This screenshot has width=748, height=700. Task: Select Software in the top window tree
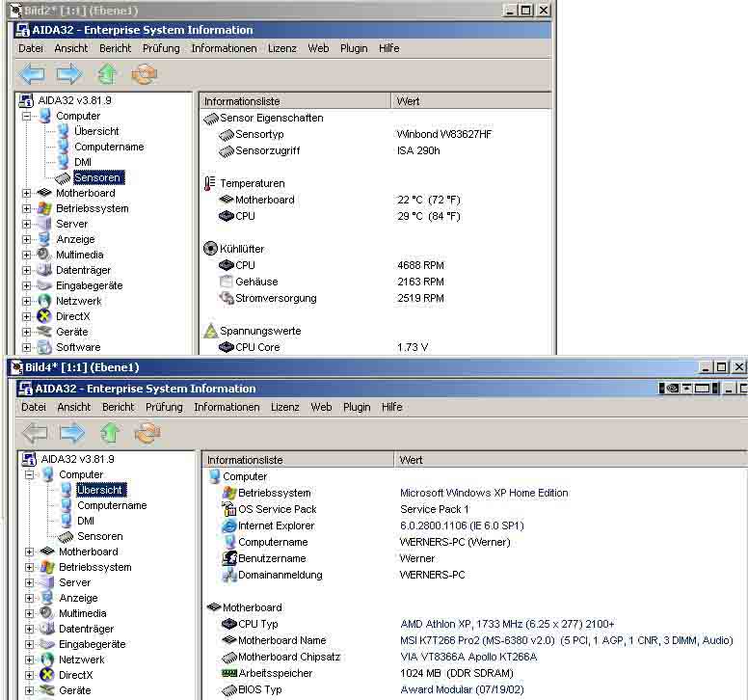[x=78, y=347]
